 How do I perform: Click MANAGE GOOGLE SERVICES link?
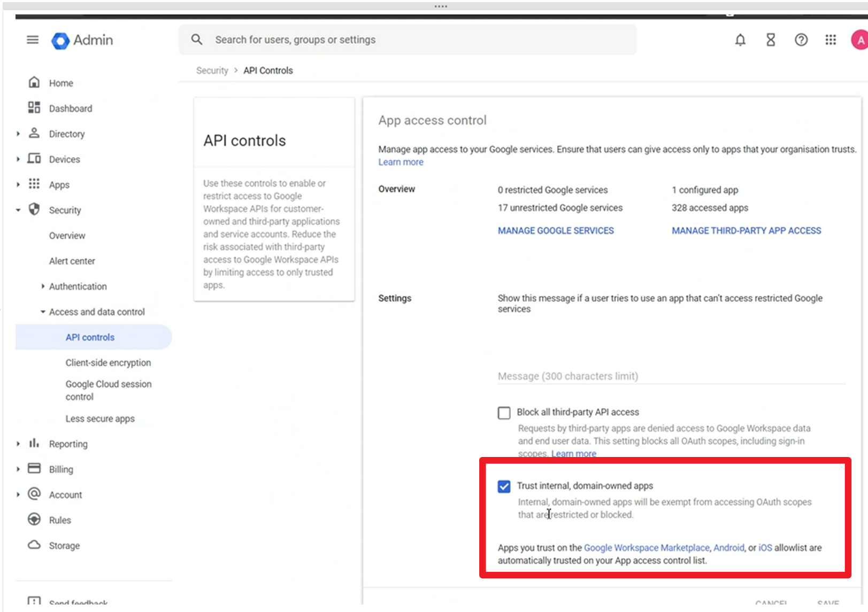click(x=556, y=231)
